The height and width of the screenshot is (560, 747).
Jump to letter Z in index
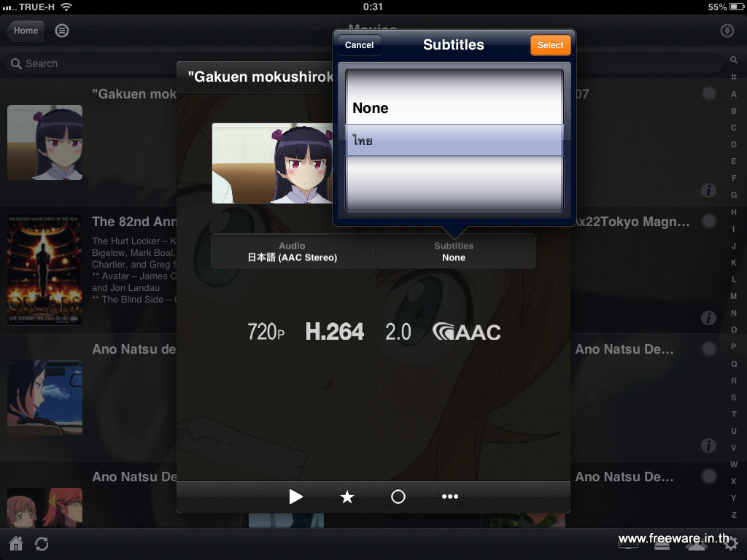[x=734, y=515]
